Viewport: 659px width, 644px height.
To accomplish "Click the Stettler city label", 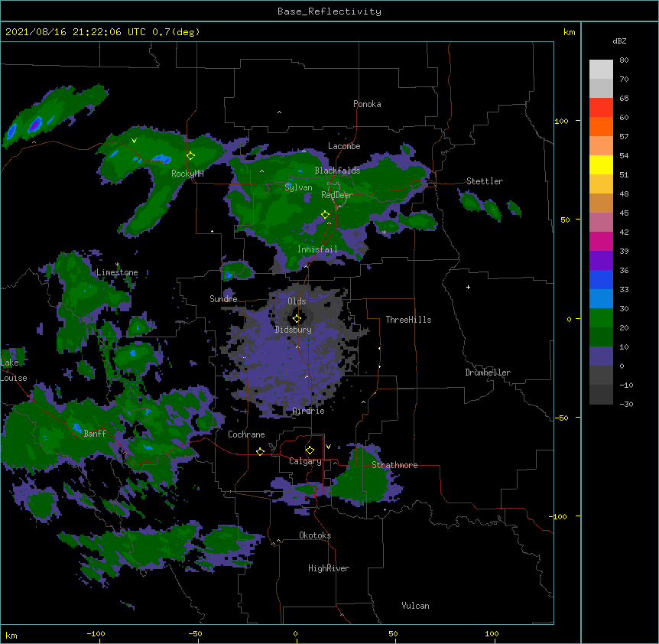I will coord(485,181).
